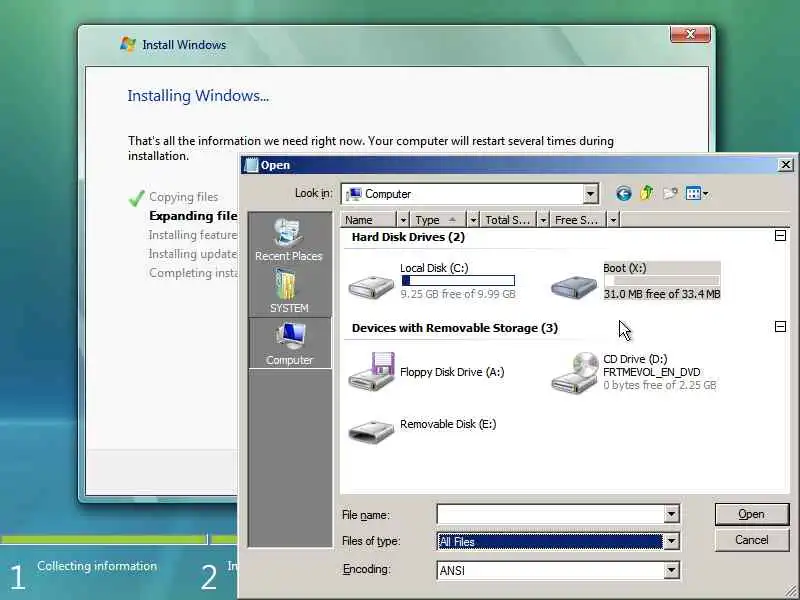Expand the Look in dropdown
Screen dimensions: 800x600
click(590, 194)
